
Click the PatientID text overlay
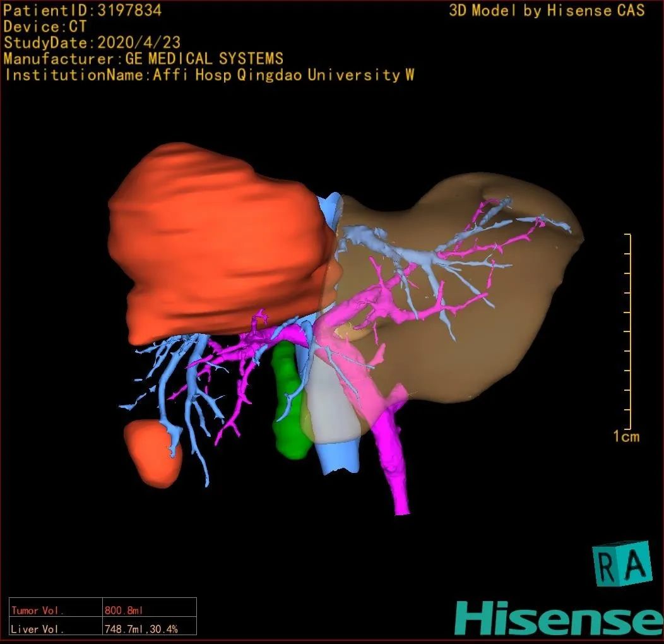(x=83, y=10)
